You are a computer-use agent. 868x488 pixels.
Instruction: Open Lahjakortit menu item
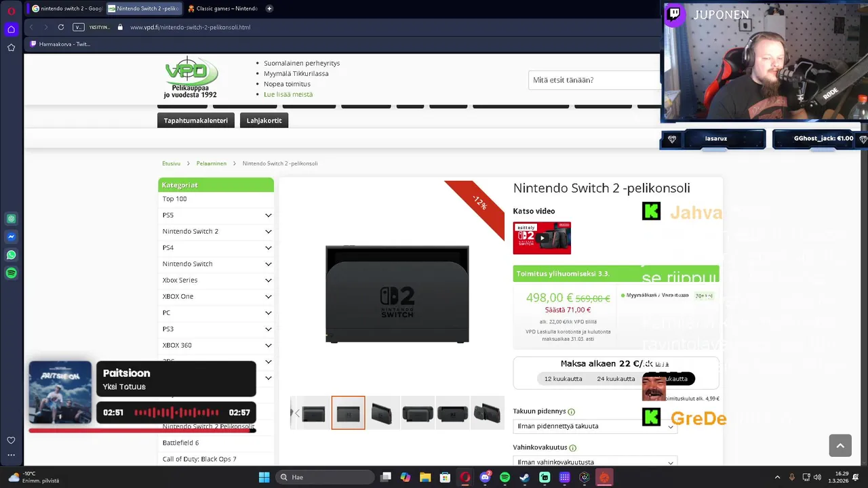(x=264, y=121)
